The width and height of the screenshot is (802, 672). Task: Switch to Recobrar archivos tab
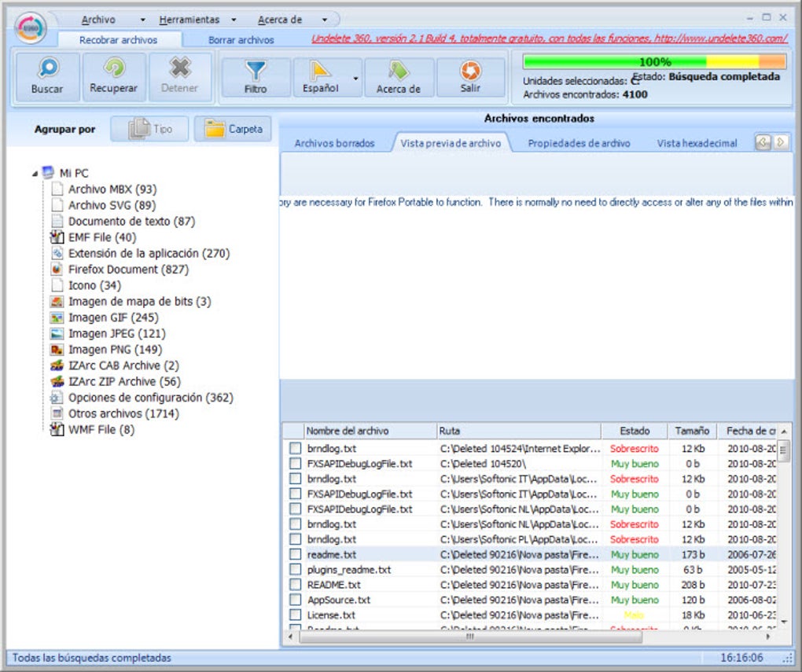coord(118,40)
